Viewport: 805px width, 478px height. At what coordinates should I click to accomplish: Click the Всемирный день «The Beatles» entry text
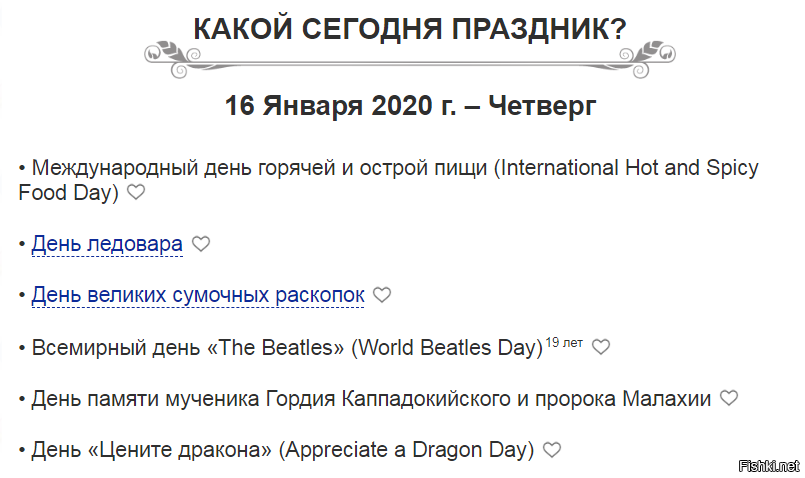pos(287,348)
